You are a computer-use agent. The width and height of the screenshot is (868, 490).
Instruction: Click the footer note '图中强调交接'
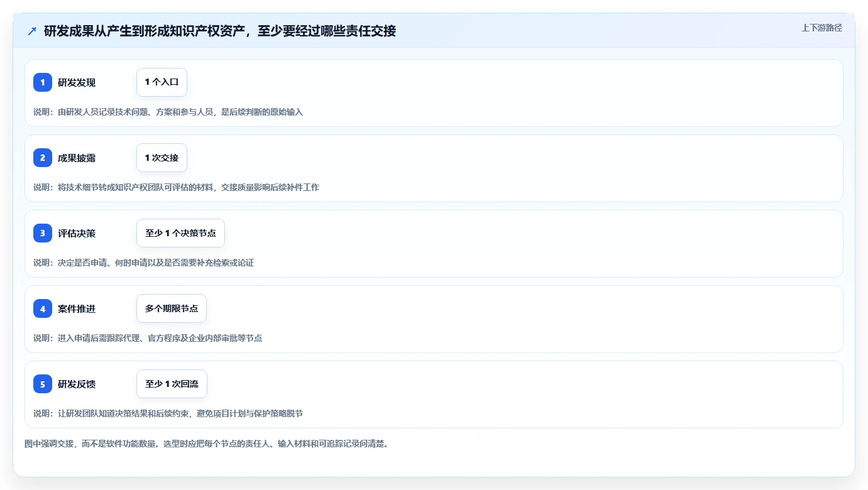coord(206,444)
